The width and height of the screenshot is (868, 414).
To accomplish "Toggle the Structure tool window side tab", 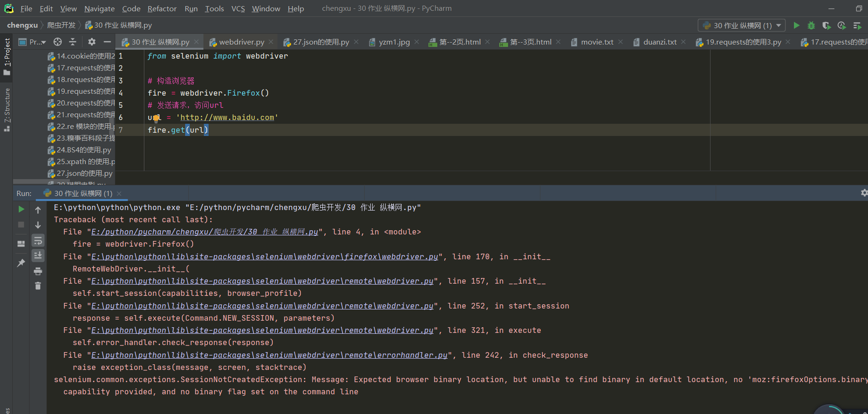I will click(7, 109).
